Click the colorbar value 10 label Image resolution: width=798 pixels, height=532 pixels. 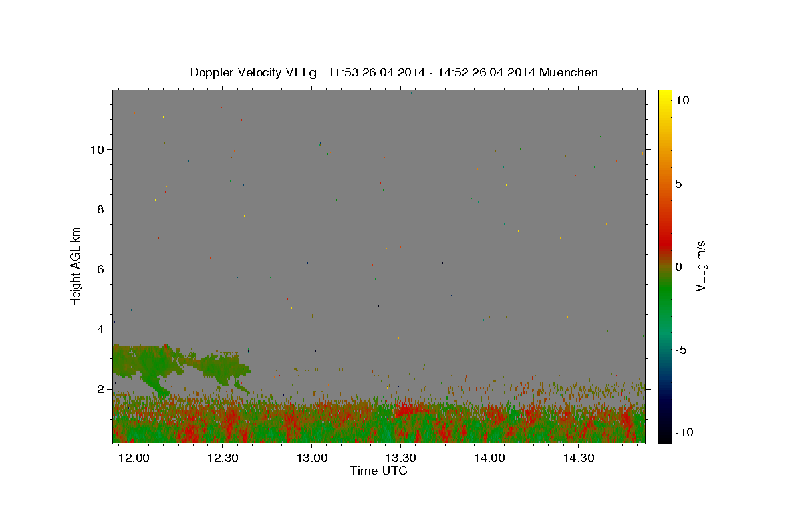[682, 100]
